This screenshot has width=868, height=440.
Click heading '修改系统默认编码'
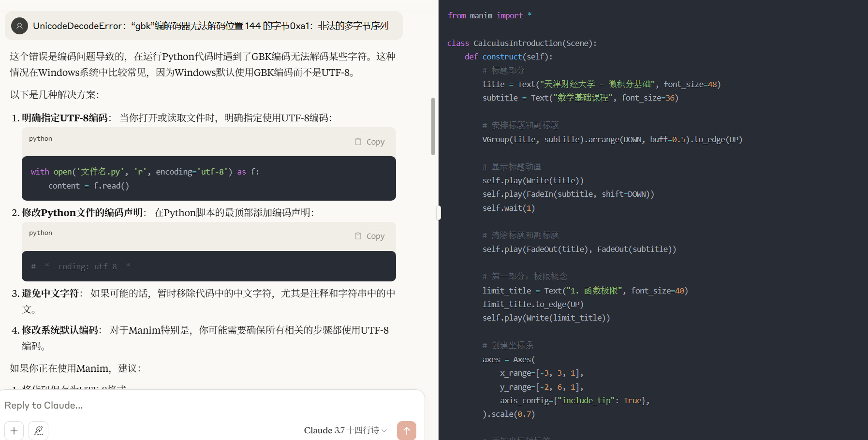[x=60, y=330]
